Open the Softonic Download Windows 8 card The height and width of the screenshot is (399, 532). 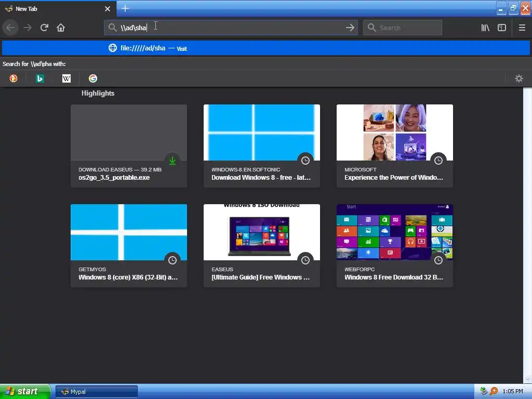pyautogui.click(x=262, y=146)
